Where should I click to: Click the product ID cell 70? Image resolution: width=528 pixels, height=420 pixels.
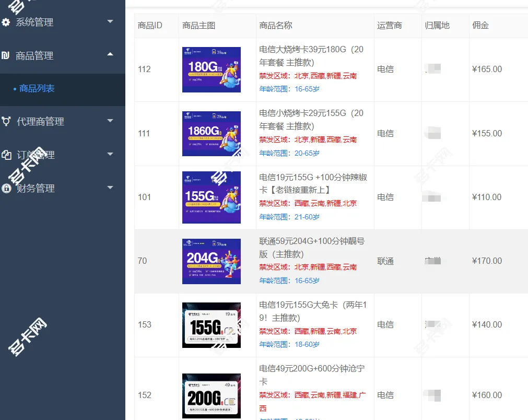142,261
